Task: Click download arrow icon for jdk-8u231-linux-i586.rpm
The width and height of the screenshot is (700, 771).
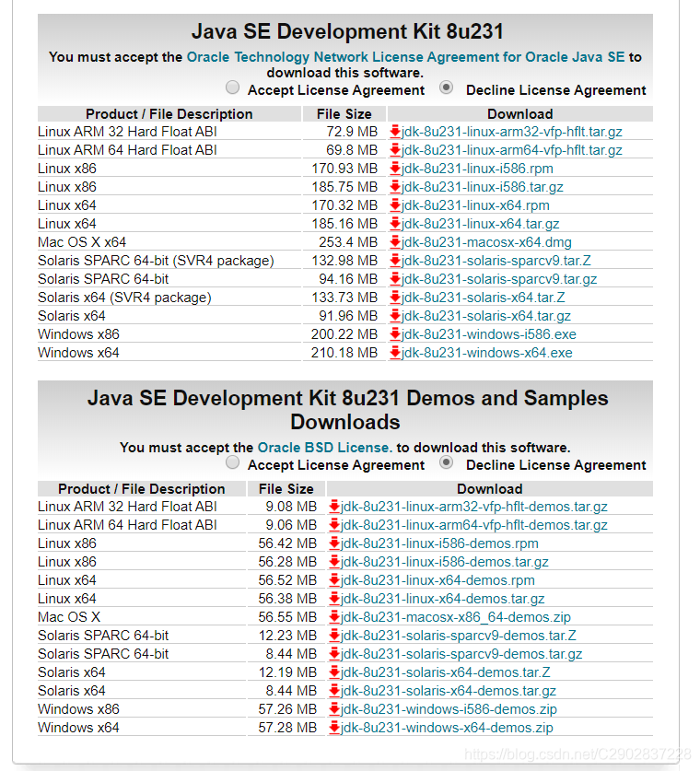Action: [x=395, y=169]
